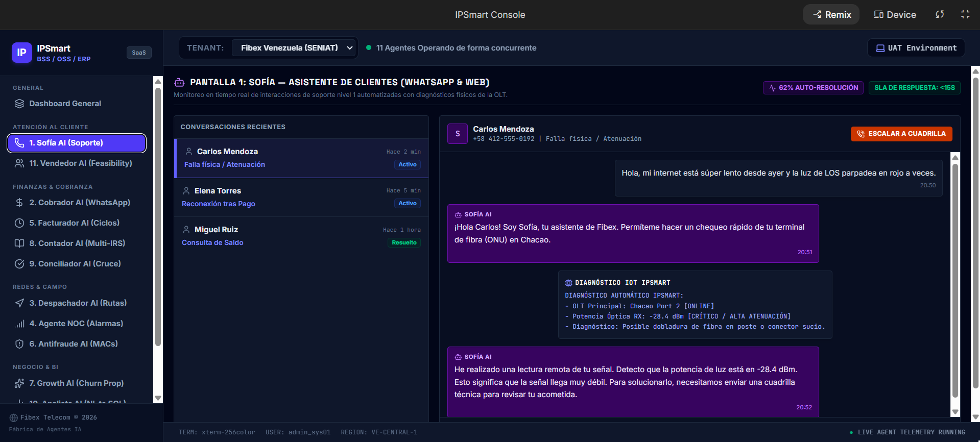Click the 11 Agentes Operando status text
Screen dimensions: 980x442
[x=456, y=48]
